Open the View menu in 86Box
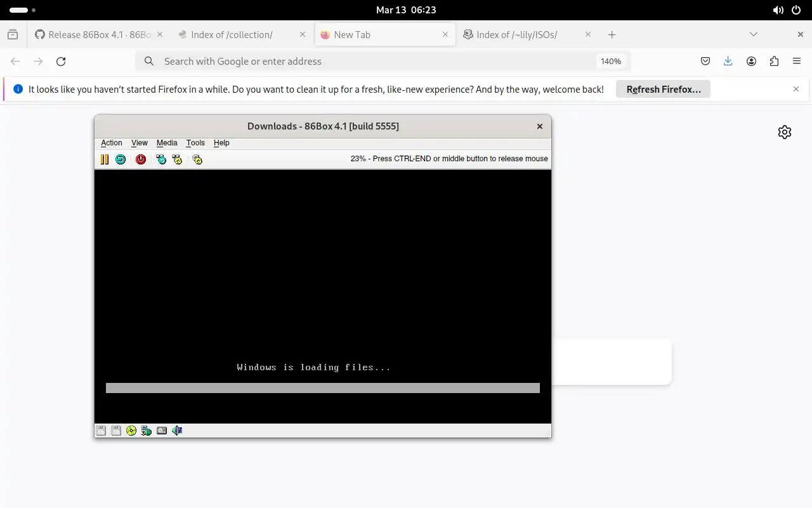This screenshot has width=812, height=508. 140,143
